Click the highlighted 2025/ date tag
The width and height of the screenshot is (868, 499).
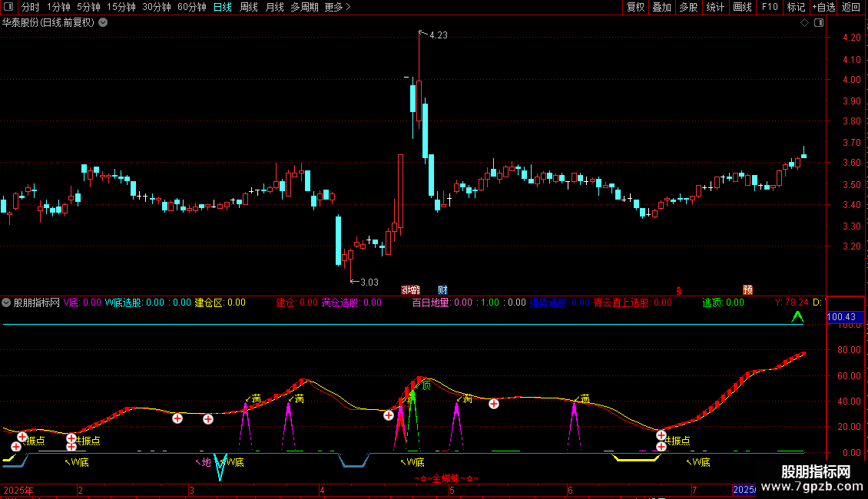pyautogui.click(x=744, y=490)
